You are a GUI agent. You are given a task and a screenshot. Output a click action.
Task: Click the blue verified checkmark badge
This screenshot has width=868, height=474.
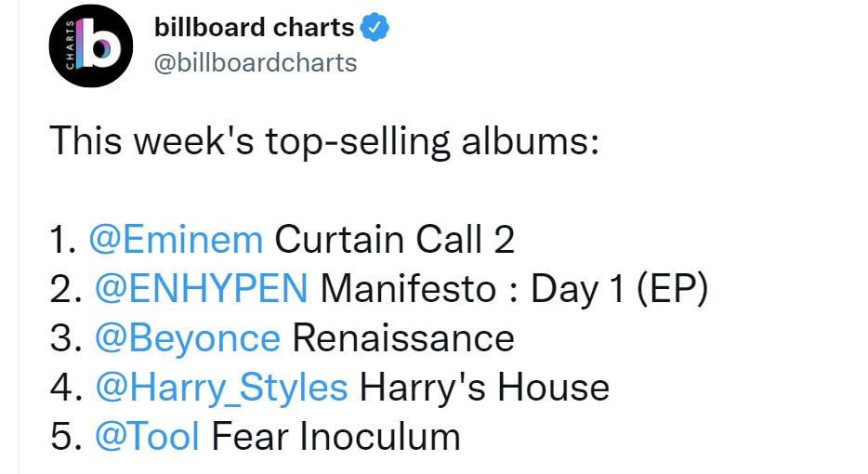click(x=375, y=28)
